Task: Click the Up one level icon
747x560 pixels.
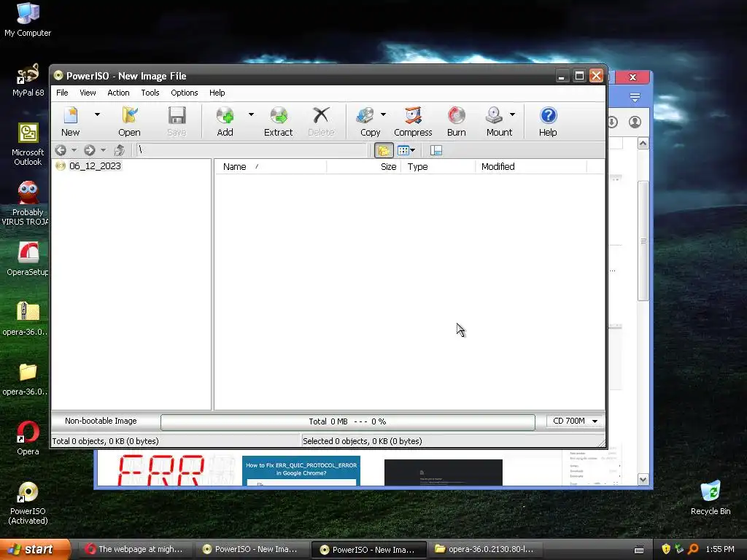Action: point(119,150)
